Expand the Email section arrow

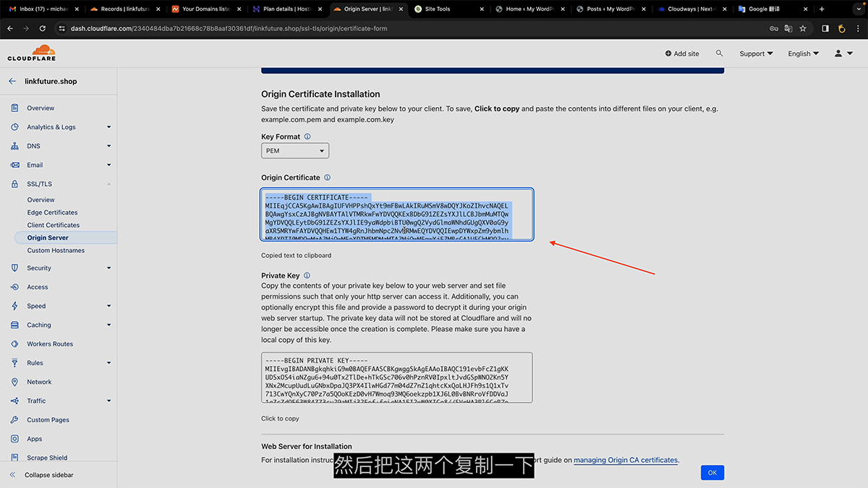[x=109, y=165]
